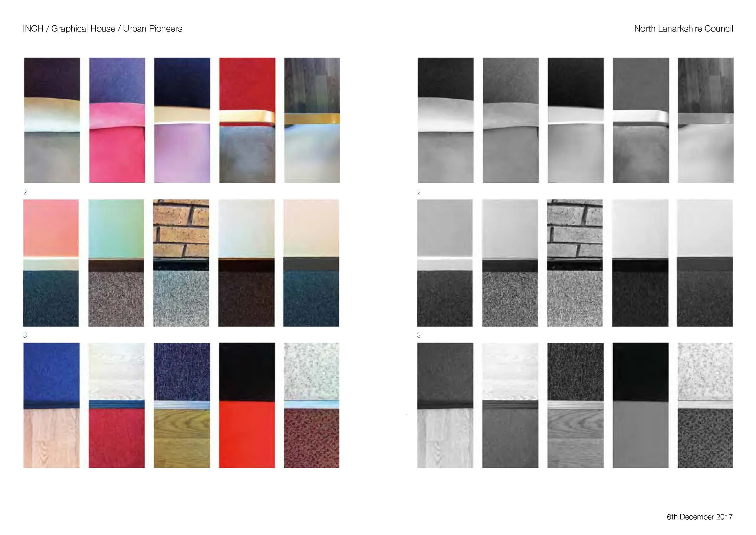Select the colour dark wood floor photo
This screenshot has height=535, width=756.
point(312,120)
